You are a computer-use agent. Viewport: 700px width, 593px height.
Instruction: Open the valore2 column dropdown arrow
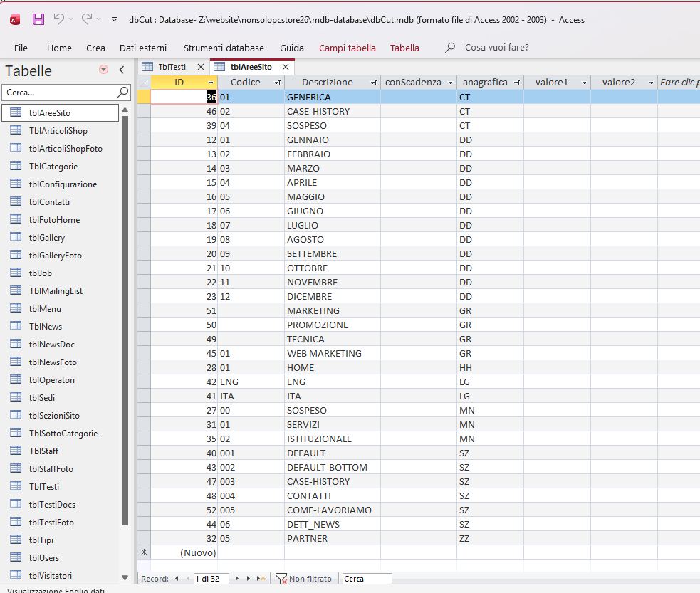coord(651,83)
